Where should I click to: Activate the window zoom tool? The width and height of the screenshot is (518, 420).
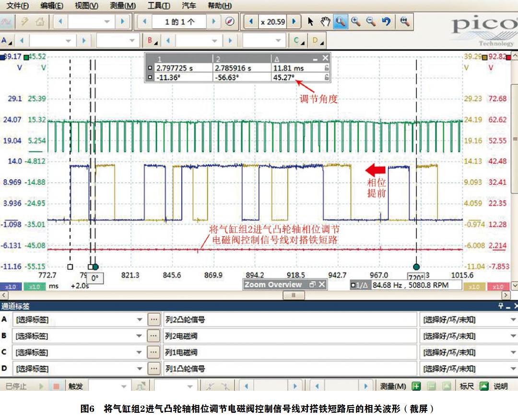click(340, 22)
